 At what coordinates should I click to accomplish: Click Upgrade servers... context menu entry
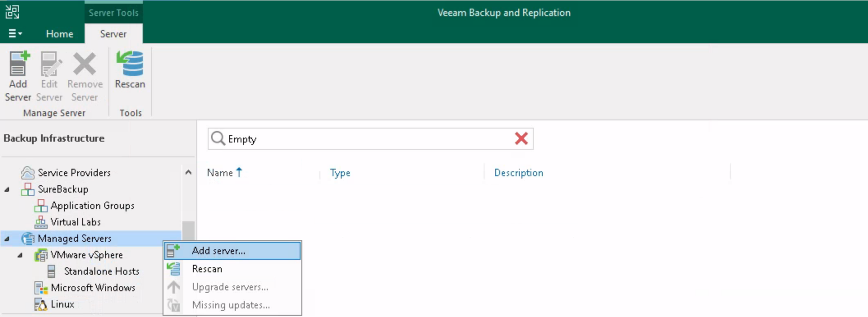(232, 287)
